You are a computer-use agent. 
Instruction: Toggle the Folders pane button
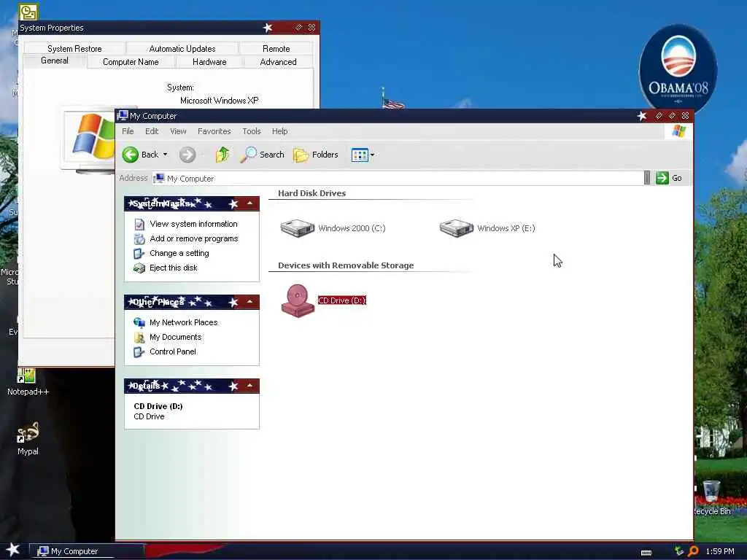click(x=315, y=155)
